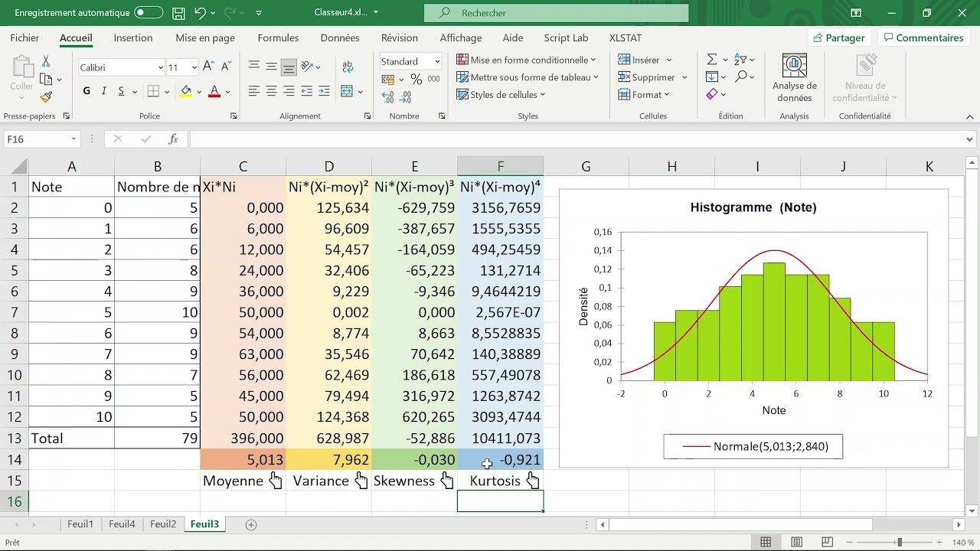
Task: Click the Format Painter brush icon
Action: pyautogui.click(x=46, y=96)
